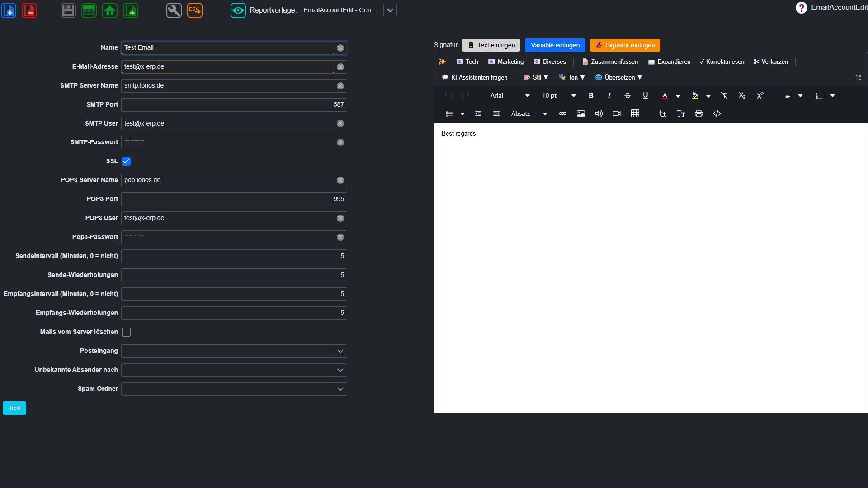This screenshot has height=488, width=868.
Task: Open the 10 pt font size dropdown
Action: point(559,95)
